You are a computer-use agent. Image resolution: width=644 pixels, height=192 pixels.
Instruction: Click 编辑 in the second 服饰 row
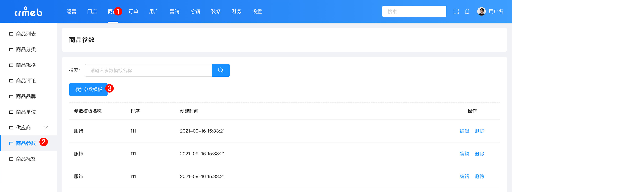[464, 154]
